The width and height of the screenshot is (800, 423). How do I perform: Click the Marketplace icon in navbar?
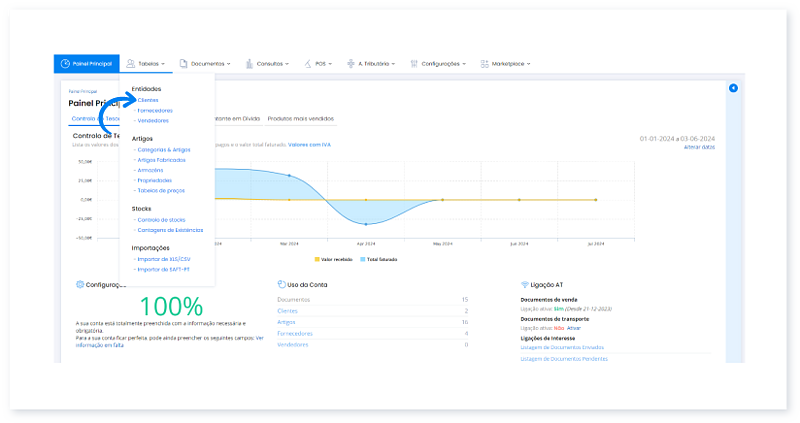(x=484, y=63)
